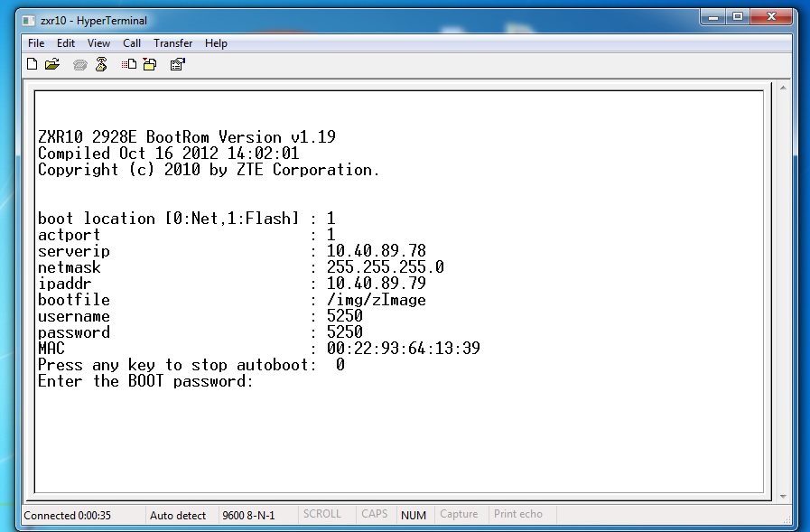Click the 'Copyright (c) 2010 by ZTE Corporation.' line
The height and width of the screenshot is (532, 810).
[209, 170]
